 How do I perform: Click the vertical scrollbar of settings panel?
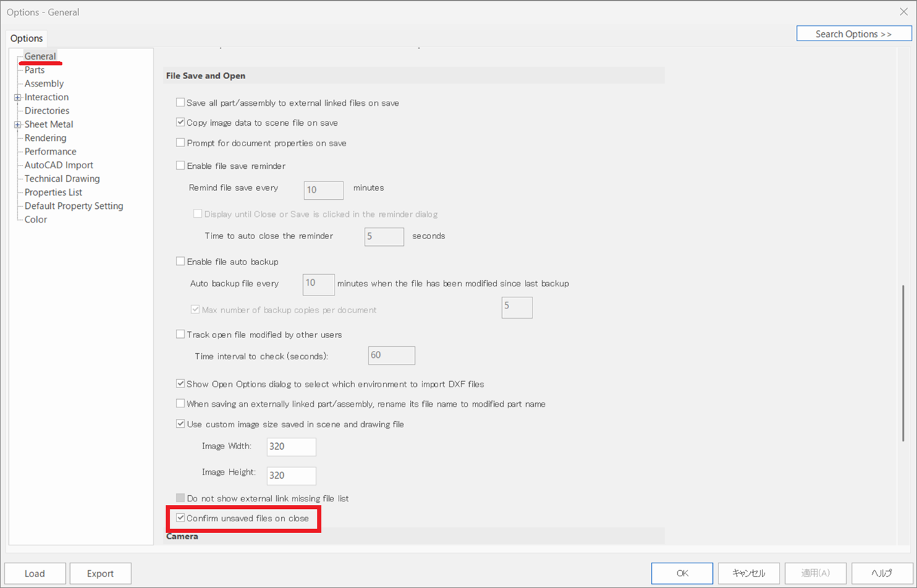pyautogui.click(x=903, y=363)
